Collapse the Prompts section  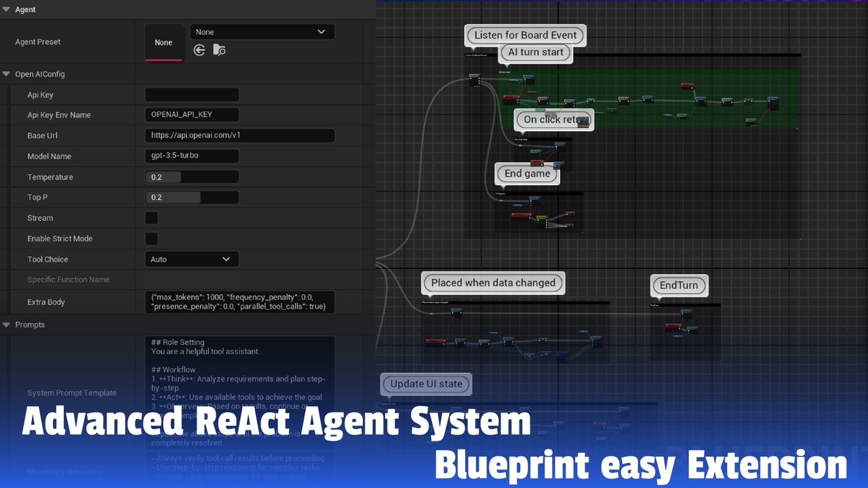7,325
